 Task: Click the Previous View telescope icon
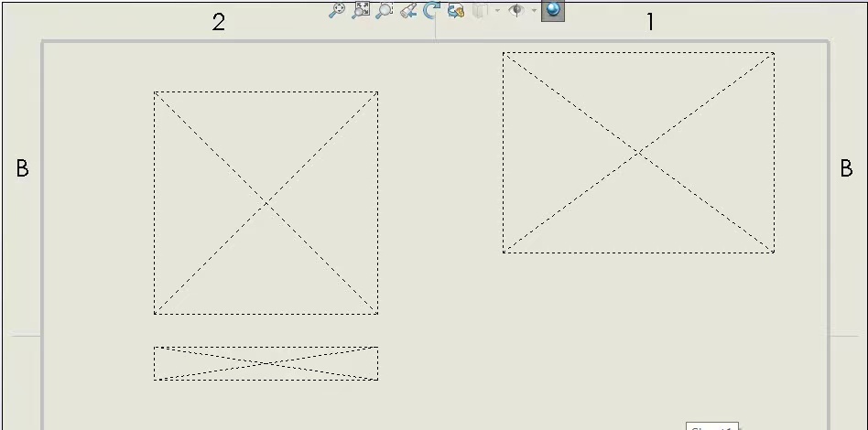[408, 10]
